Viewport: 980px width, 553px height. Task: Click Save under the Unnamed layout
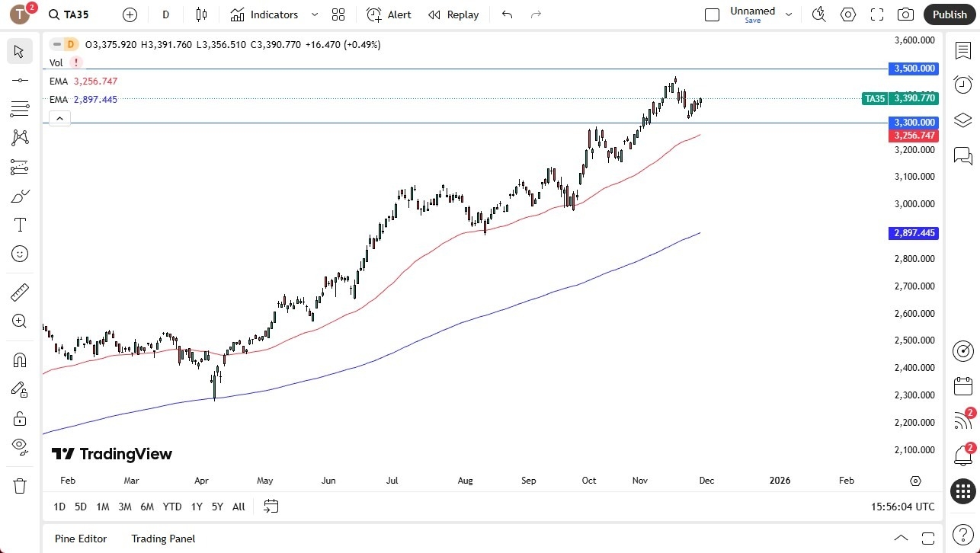coord(752,21)
